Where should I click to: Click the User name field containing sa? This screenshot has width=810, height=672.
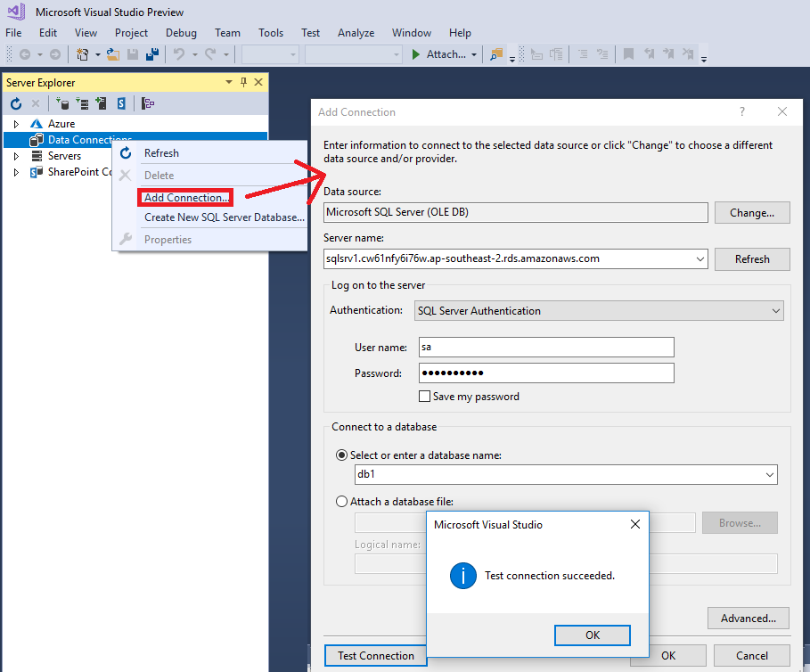546,347
